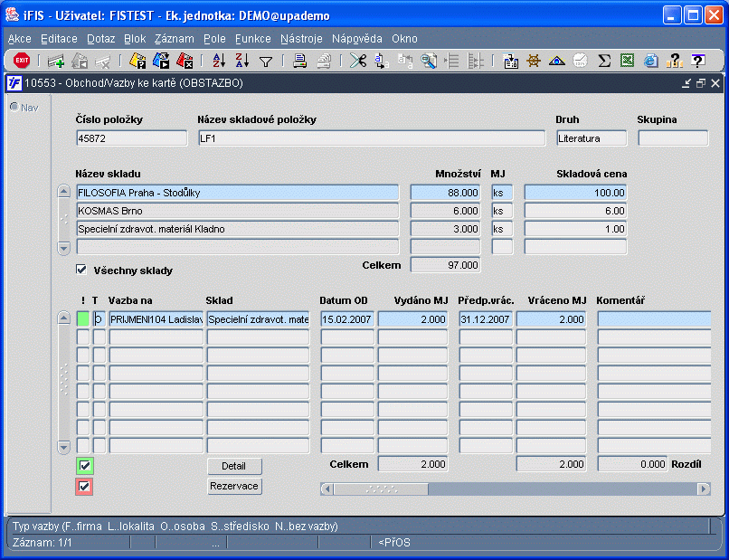The height and width of the screenshot is (560, 729).
Task: Sort ascending with the A-Z icon
Action: tap(219, 61)
